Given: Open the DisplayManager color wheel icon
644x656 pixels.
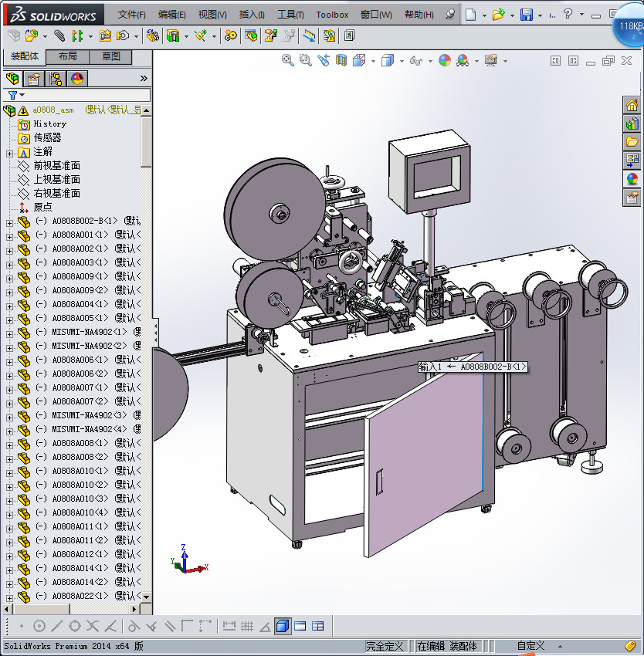Looking at the screenshot, I should [76, 78].
